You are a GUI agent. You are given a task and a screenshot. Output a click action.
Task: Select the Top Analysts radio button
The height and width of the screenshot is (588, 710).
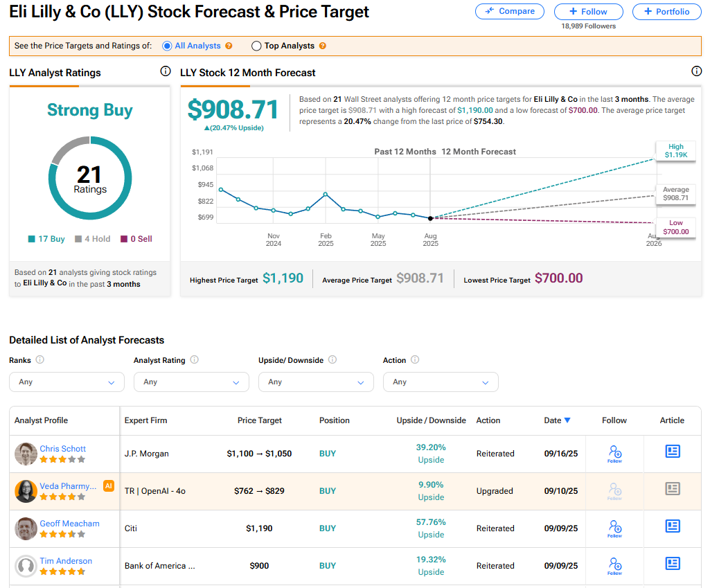[256, 46]
